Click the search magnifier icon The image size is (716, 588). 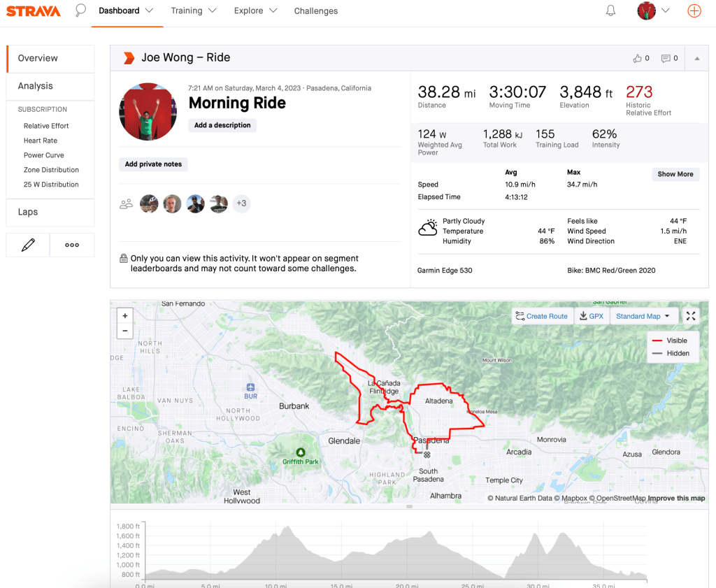[x=81, y=10]
